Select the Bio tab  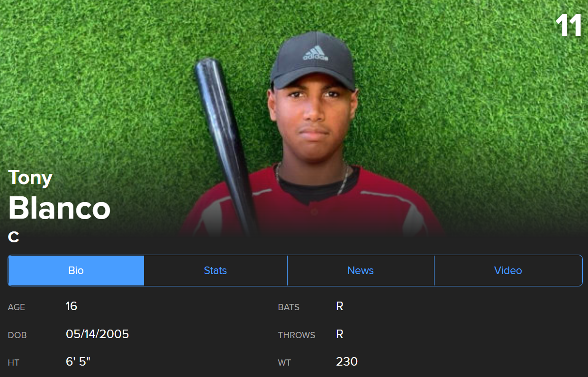tap(76, 270)
